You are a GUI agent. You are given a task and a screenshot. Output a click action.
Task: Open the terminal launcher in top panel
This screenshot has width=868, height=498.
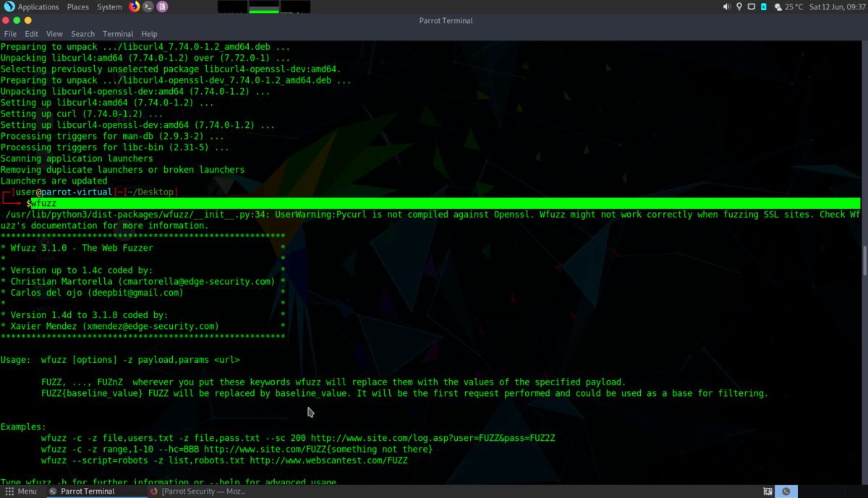pos(148,7)
